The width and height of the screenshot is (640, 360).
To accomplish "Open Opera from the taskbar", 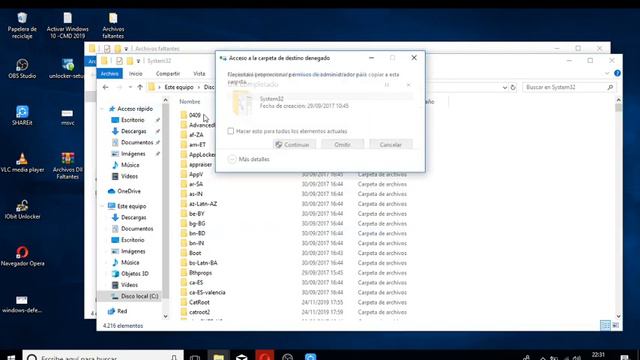I will click(264, 356).
